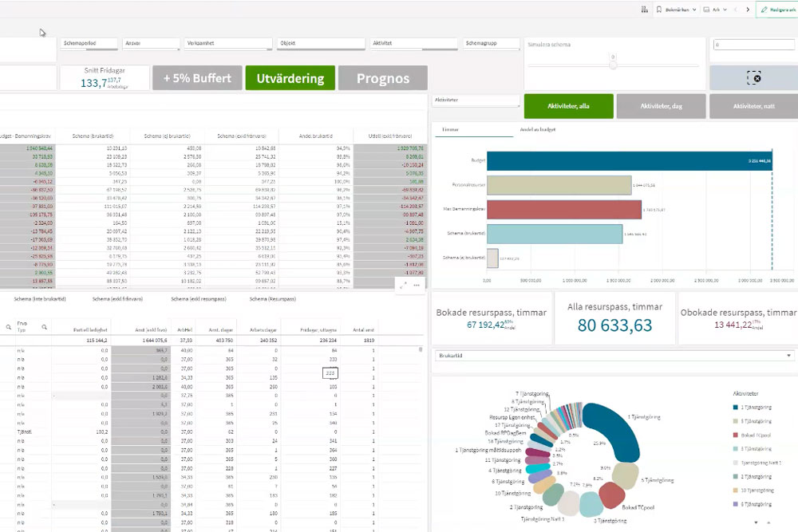Viewport: 798px width, 532px height.
Task: Click the Ark sheet icon
Action: 706,9
